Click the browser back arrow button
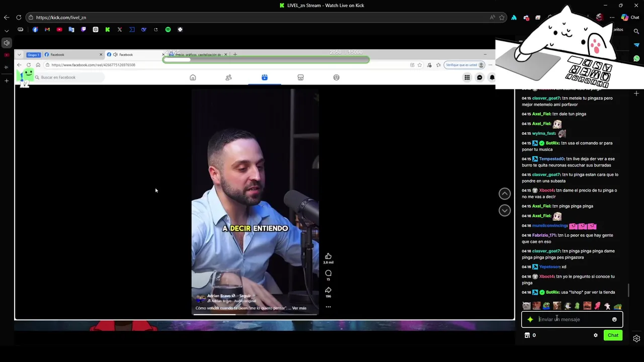Screen dimensions: 644x362 tap(7, 18)
